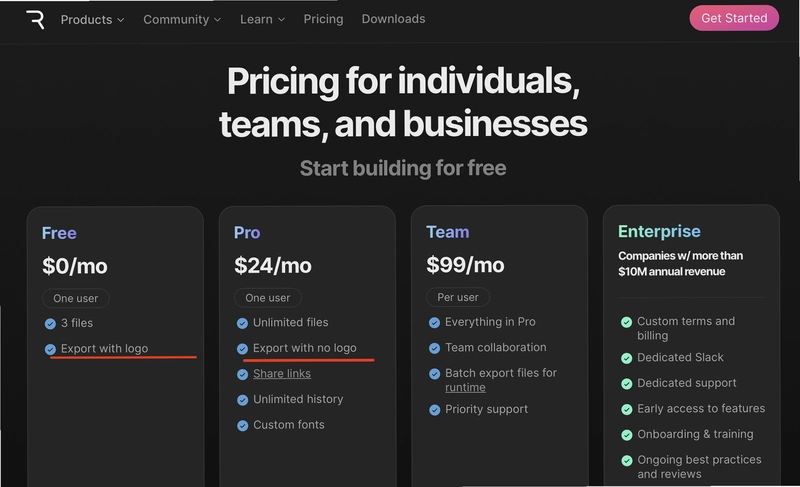Image resolution: width=800 pixels, height=487 pixels.
Task: Click the One user pill under Pro
Action: coord(268,298)
